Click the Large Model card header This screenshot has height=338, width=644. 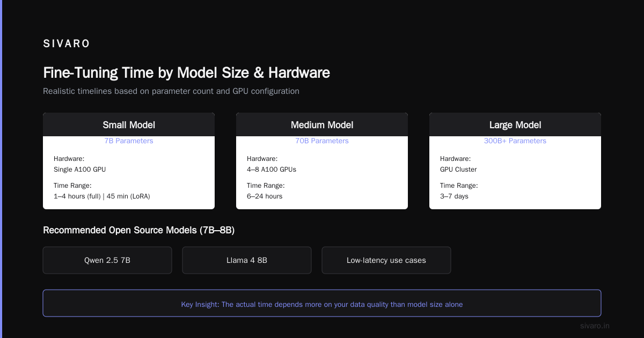click(515, 124)
